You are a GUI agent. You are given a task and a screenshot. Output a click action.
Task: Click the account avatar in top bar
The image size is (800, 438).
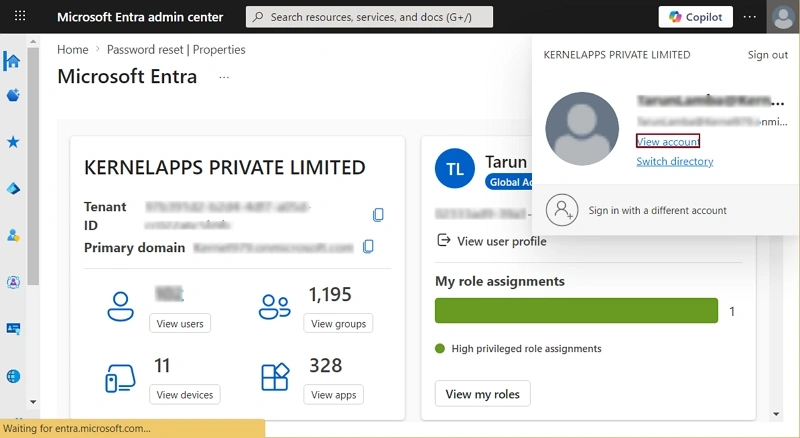(x=783, y=17)
